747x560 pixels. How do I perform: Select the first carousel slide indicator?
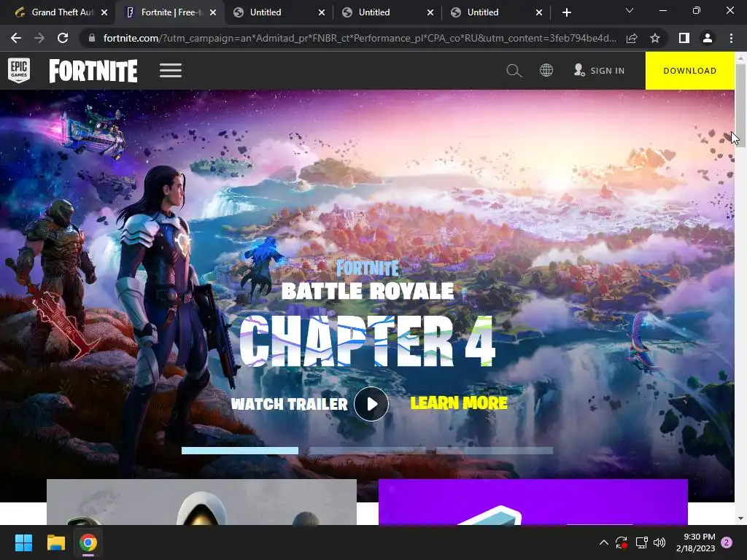pyautogui.click(x=240, y=451)
